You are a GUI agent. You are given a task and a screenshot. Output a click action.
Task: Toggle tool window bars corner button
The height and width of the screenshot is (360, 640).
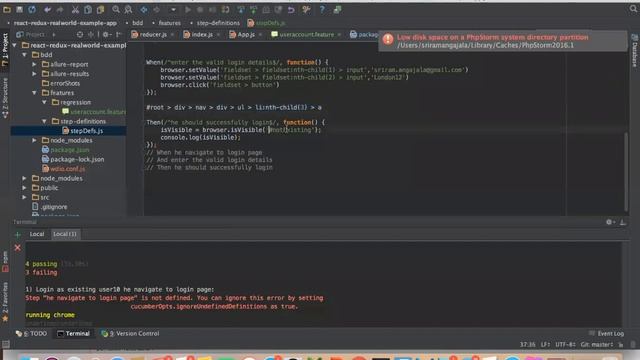(5, 344)
